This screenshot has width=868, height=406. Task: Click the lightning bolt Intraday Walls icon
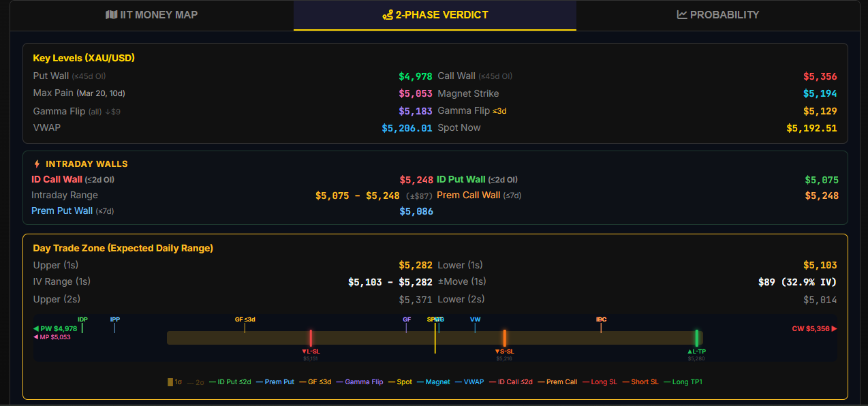coord(37,164)
